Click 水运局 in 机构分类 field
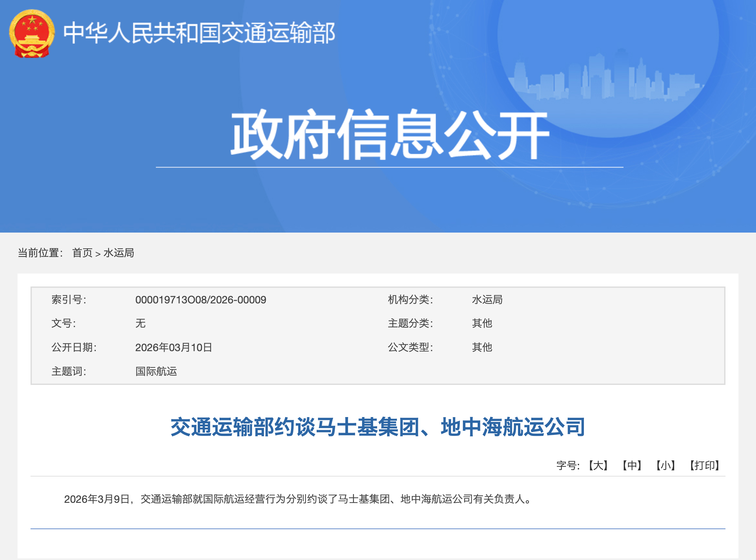The width and height of the screenshot is (756, 560). click(487, 300)
